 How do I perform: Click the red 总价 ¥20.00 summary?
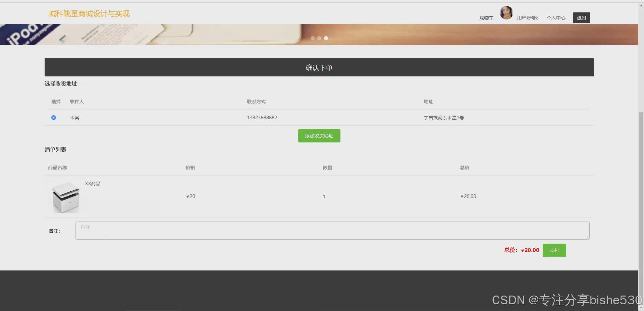[x=522, y=250]
